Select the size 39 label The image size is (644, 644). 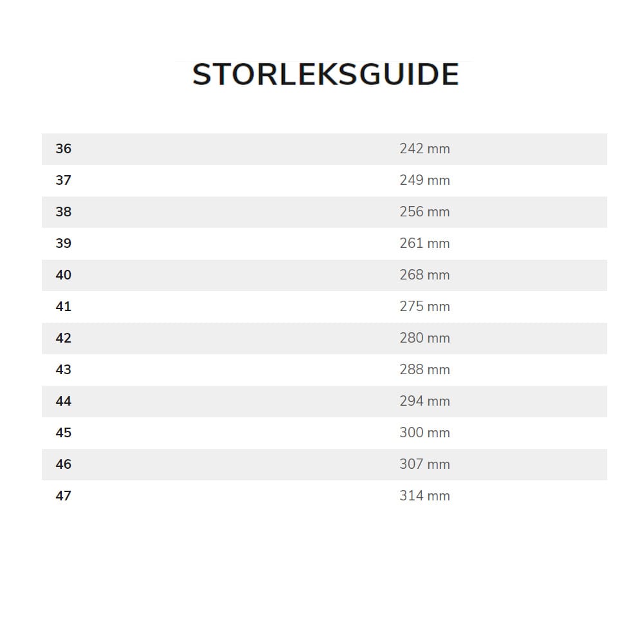point(63,243)
